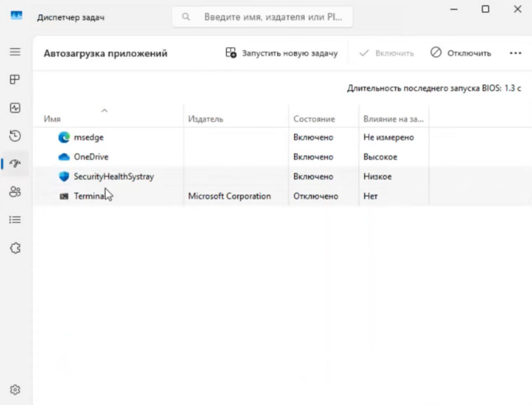The image size is (532, 405).
Task: Select the Startup apps sidebar icon
Action: point(15,163)
